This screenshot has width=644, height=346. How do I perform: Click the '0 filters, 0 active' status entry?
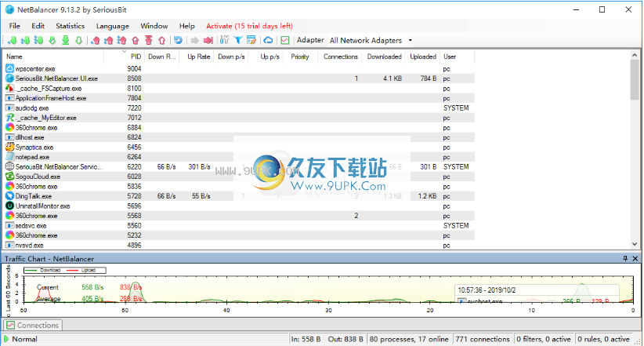pyautogui.click(x=544, y=339)
